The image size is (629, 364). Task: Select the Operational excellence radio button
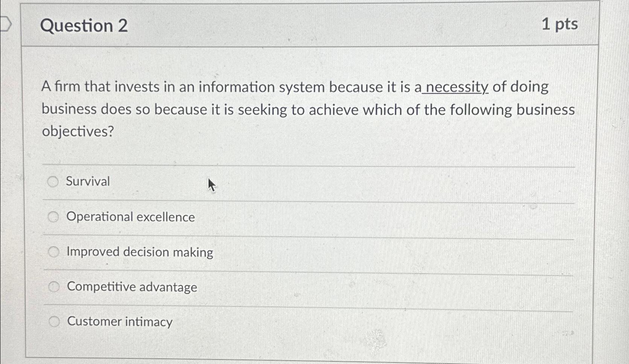[53, 217]
